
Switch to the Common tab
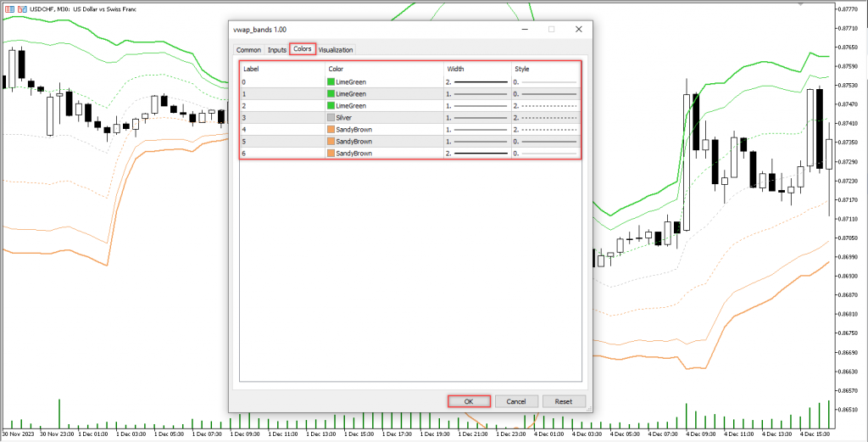248,50
